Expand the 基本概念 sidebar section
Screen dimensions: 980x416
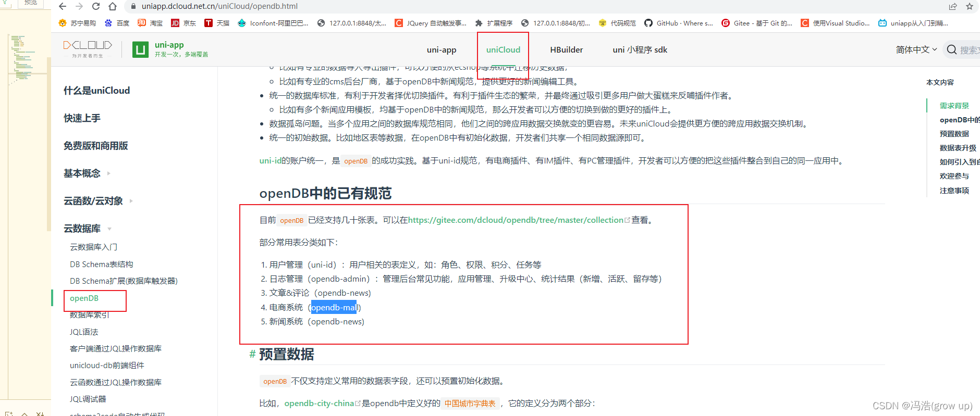[x=87, y=173]
